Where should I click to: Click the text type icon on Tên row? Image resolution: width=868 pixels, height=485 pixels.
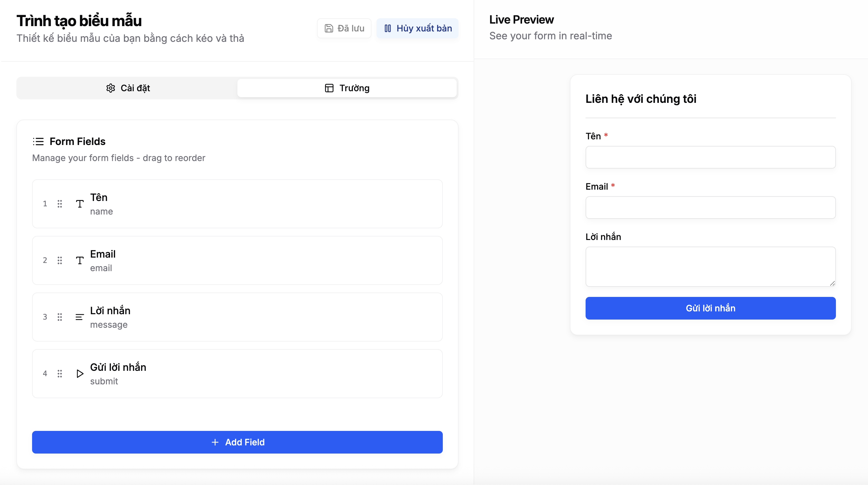(x=80, y=203)
